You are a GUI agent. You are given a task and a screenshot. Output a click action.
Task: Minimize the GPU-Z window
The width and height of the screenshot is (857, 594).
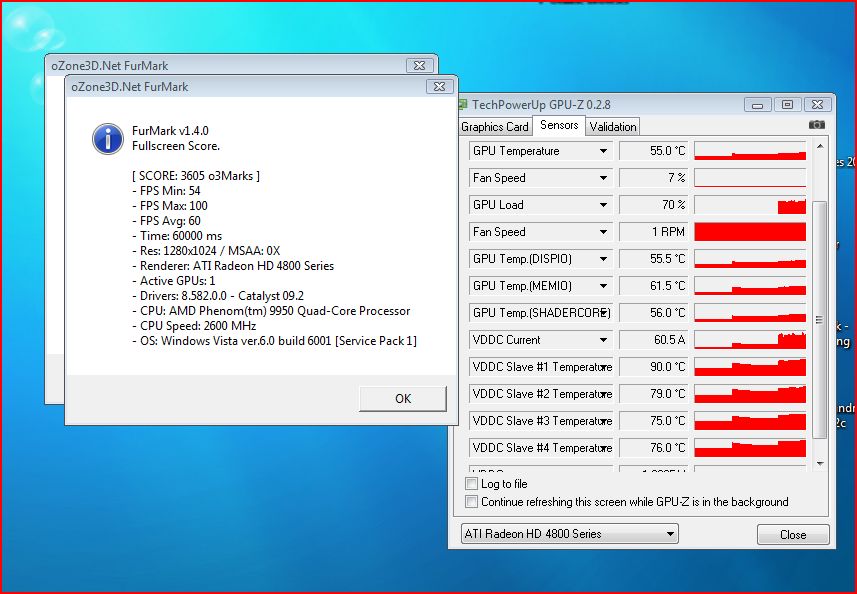758,104
